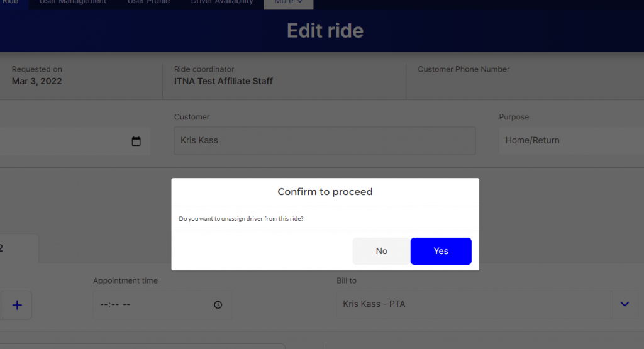Click Yes to unassign the driver

point(441,251)
